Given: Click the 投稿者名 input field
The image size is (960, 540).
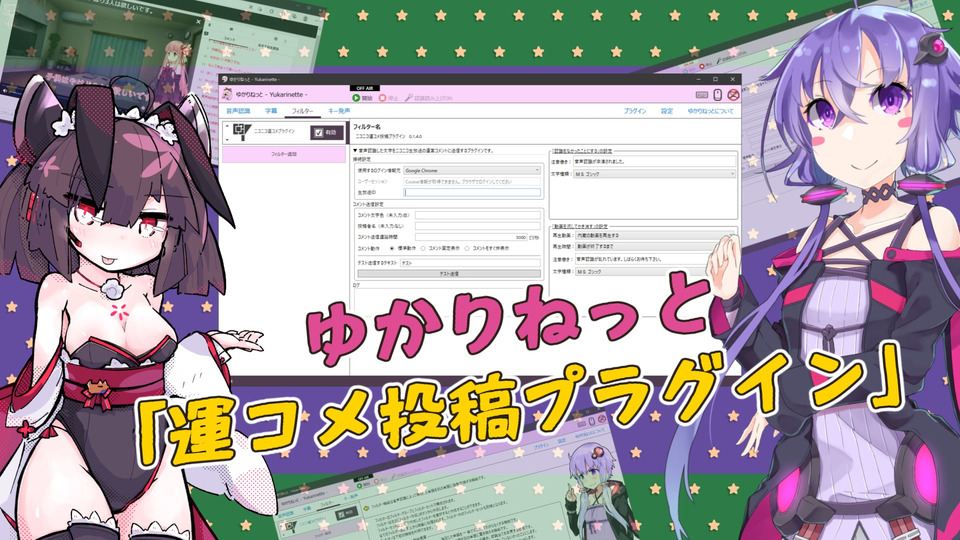Looking at the screenshot, I should pyautogui.click(x=478, y=226).
